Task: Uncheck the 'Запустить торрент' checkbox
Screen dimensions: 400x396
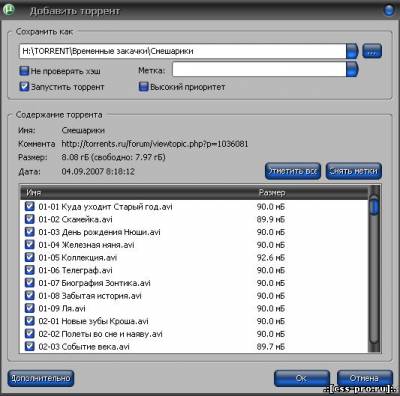Action: click(x=24, y=87)
